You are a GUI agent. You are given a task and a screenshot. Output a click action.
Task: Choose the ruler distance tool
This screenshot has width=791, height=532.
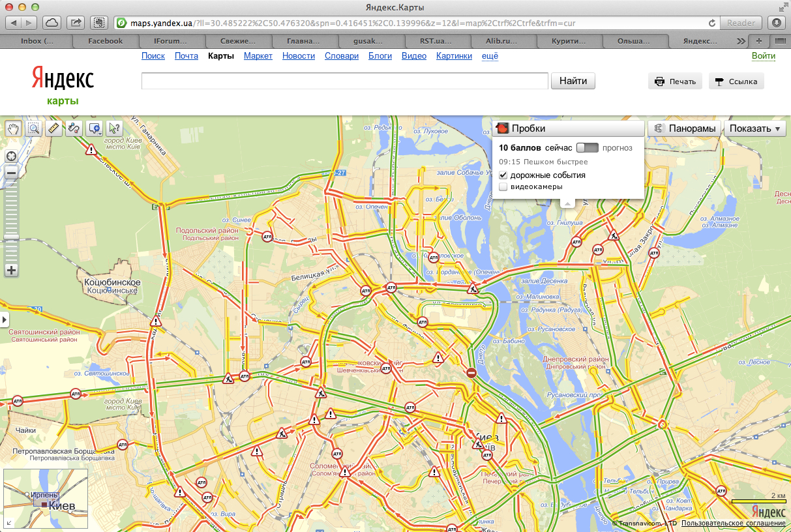tap(53, 128)
